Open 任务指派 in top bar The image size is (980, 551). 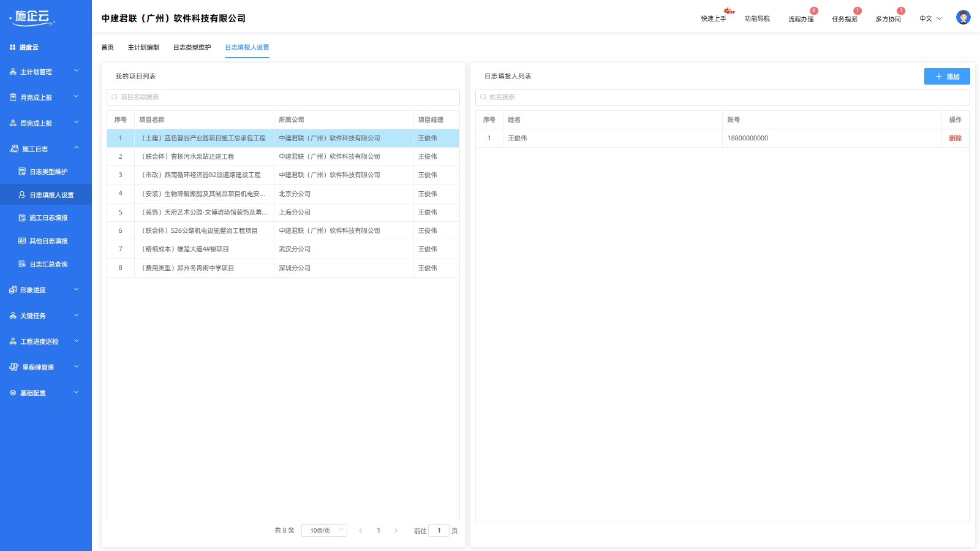(844, 19)
